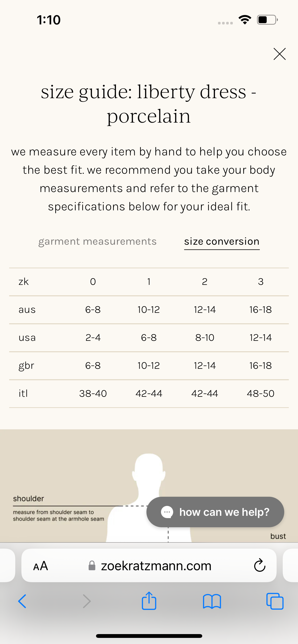
Task: Close the size guide with the X icon
Action: click(279, 54)
